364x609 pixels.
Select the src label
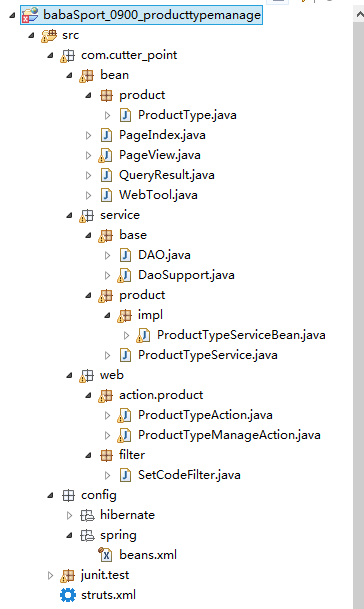(x=71, y=35)
